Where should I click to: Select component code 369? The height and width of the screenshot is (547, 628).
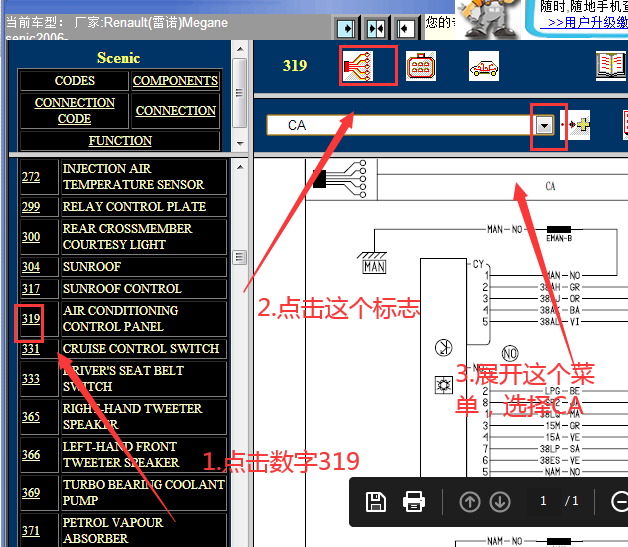click(x=31, y=493)
